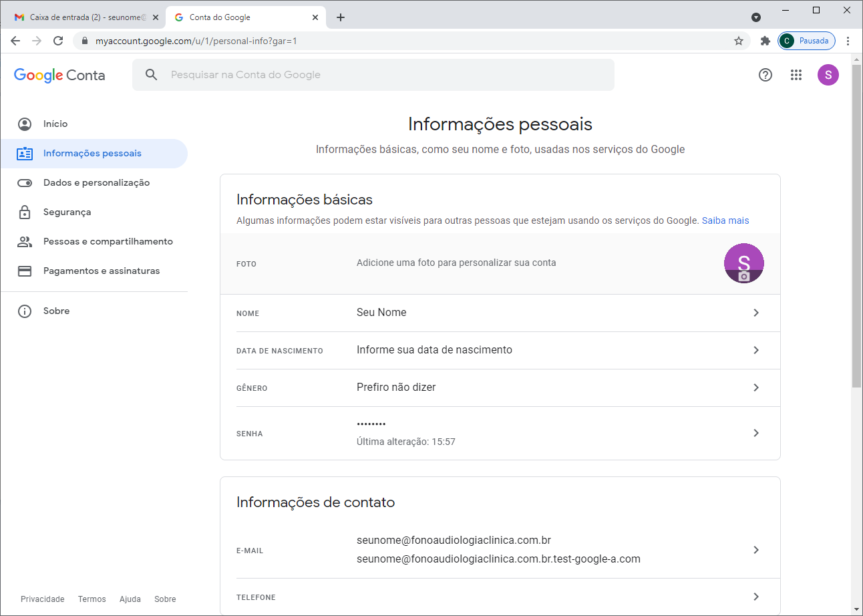
Task: Click the search magnifier icon
Action: 152,75
